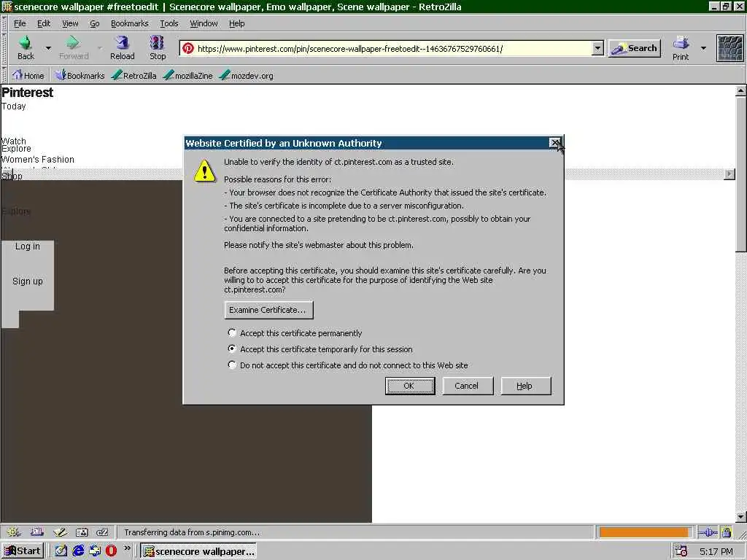Click Women's Fashion link on page
Image resolution: width=747 pixels, height=560 pixels.
(38, 160)
